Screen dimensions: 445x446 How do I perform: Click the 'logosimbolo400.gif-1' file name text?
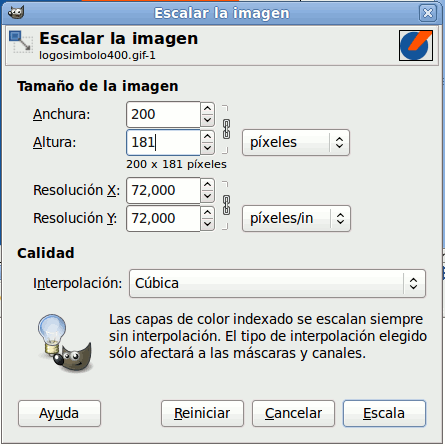coord(97,55)
